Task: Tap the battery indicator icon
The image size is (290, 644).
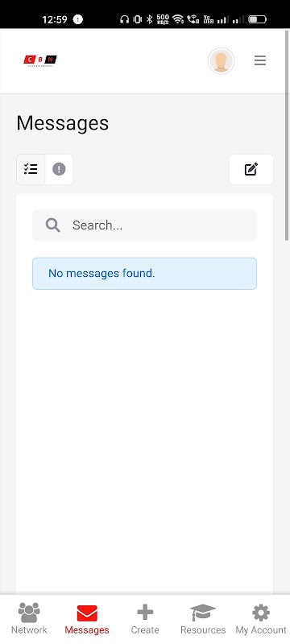Action: (x=257, y=19)
